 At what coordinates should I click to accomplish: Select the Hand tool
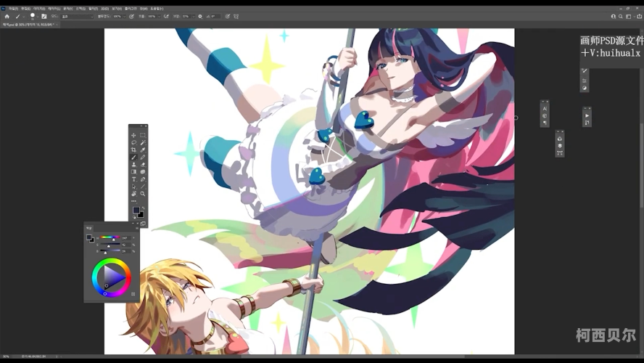(133, 194)
